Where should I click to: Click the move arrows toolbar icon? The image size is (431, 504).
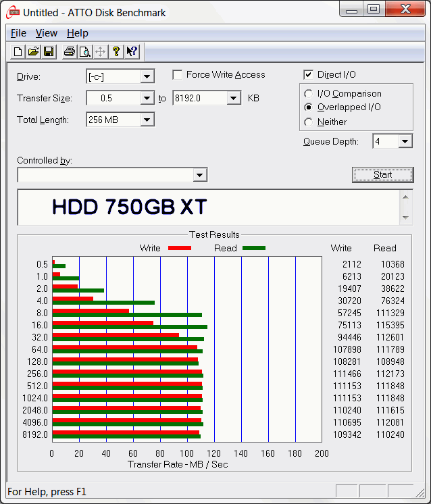[x=100, y=51]
